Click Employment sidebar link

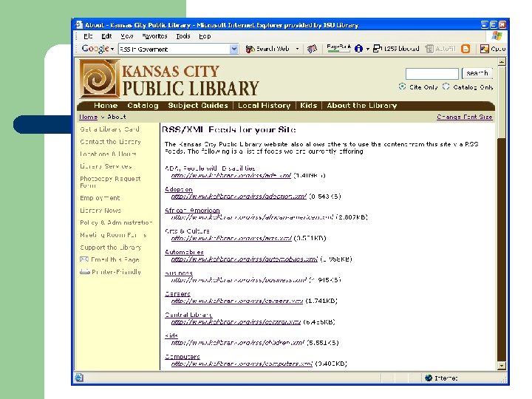pyautogui.click(x=100, y=198)
